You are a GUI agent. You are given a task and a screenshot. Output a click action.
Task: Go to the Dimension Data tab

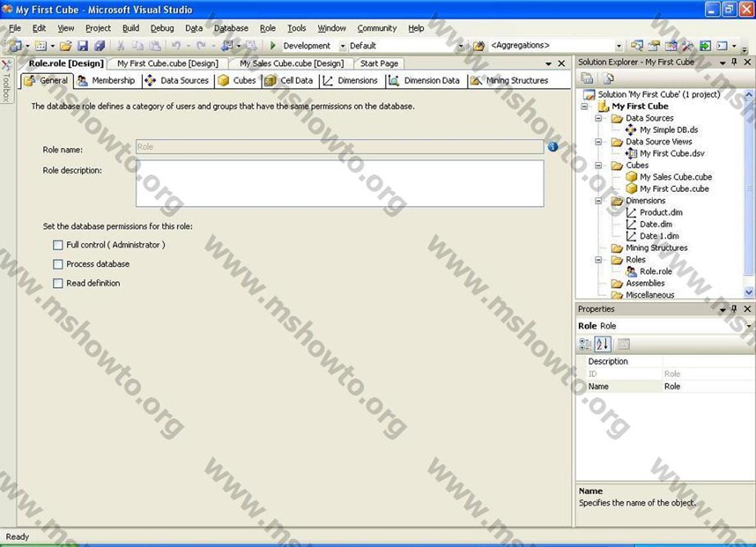point(426,81)
